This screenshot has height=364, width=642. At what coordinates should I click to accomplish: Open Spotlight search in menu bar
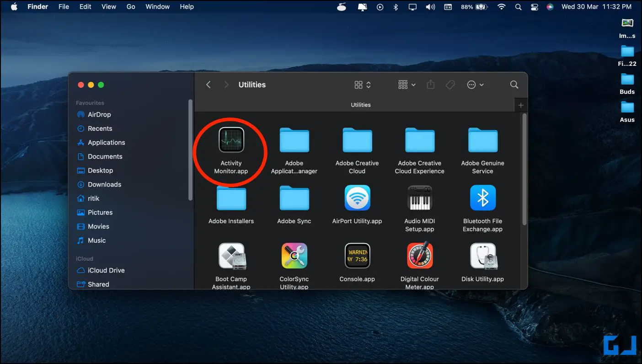coord(518,7)
